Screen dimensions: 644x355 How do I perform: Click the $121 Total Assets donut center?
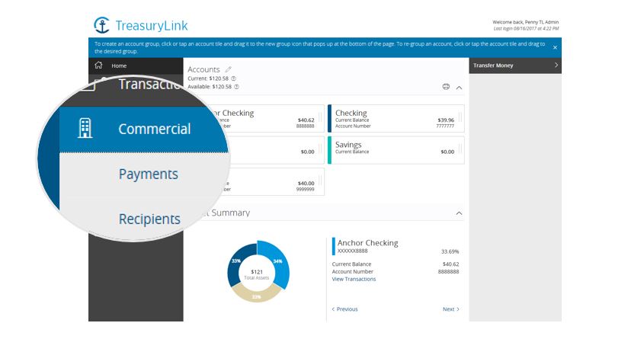pos(257,274)
